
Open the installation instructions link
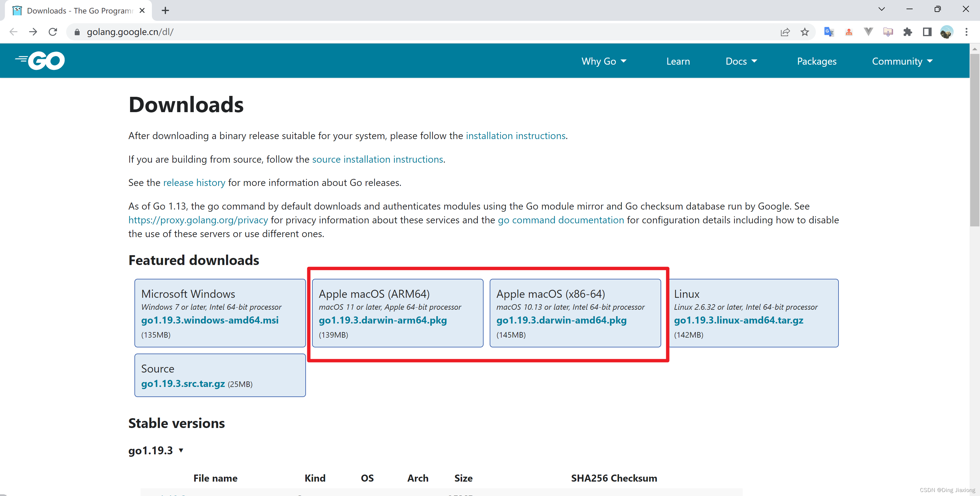coord(515,136)
